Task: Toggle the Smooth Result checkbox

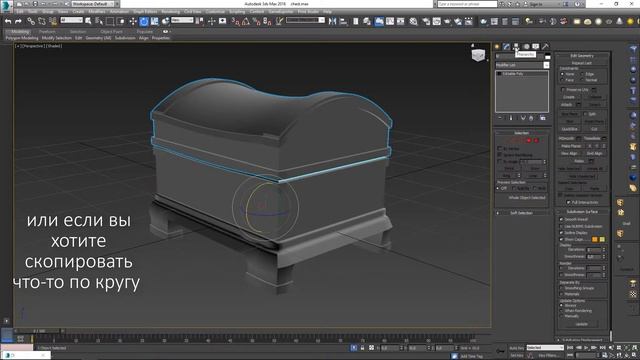Action: click(x=562, y=220)
